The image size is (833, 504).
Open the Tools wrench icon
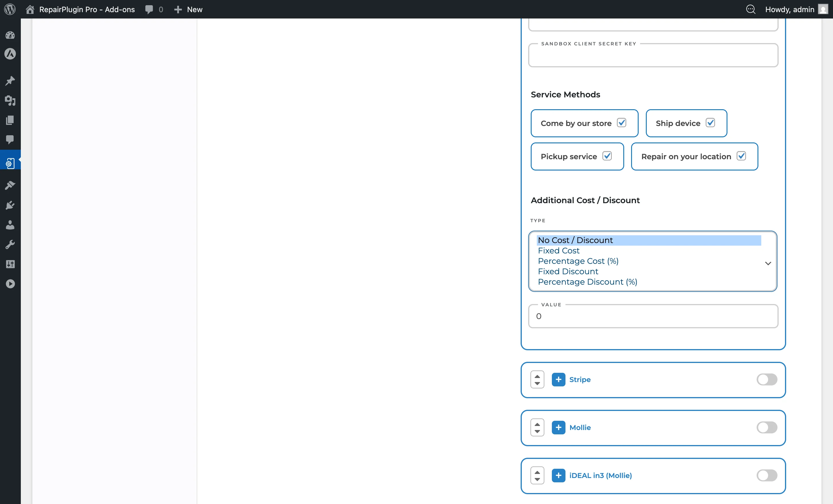(x=10, y=244)
